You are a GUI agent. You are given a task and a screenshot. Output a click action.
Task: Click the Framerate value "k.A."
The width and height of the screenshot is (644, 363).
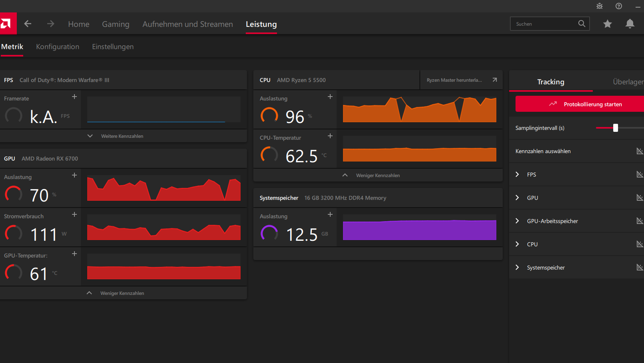point(44,117)
